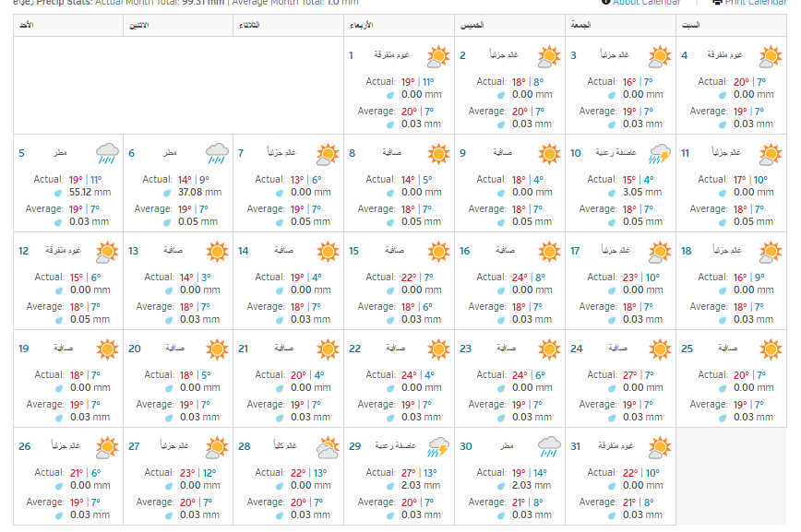This screenshot has height=532, width=801.
Task: Click the partly cloudy icon on day 17
Action: coord(660,252)
